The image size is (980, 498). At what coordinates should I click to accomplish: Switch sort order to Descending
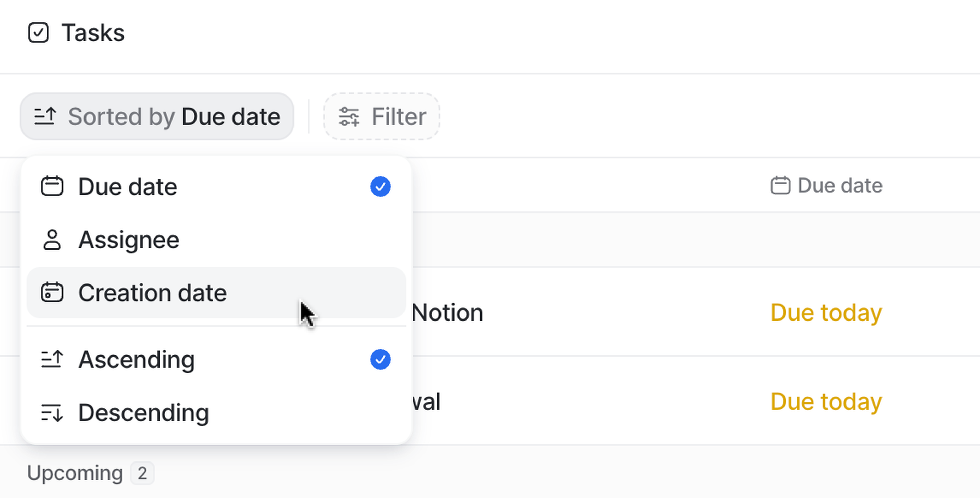pyautogui.click(x=143, y=413)
